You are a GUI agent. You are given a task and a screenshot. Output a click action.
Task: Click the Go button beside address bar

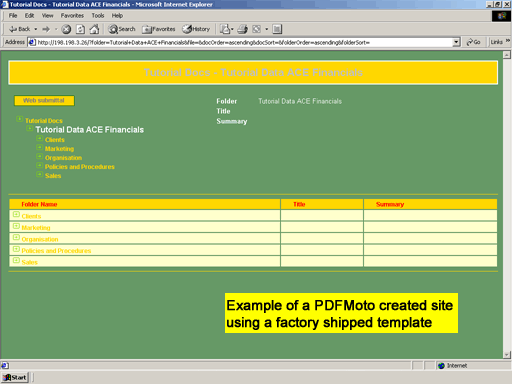click(473, 42)
